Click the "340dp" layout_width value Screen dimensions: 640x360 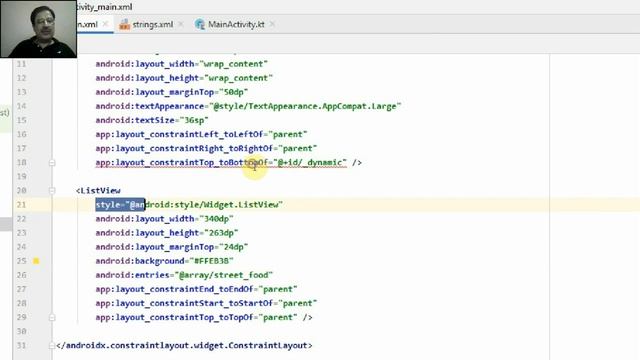click(x=216, y=219)
